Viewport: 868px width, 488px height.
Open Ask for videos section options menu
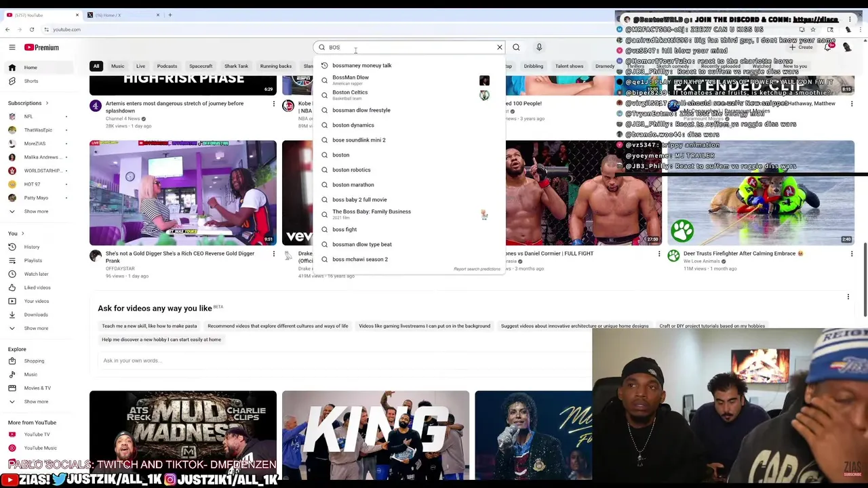(x=848, y=297)
